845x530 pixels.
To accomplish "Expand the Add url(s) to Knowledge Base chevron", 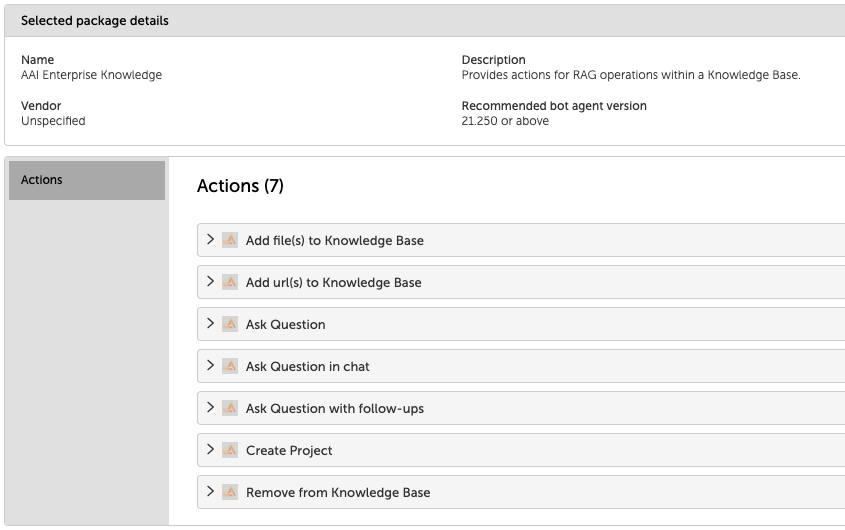I will [210, 282].
